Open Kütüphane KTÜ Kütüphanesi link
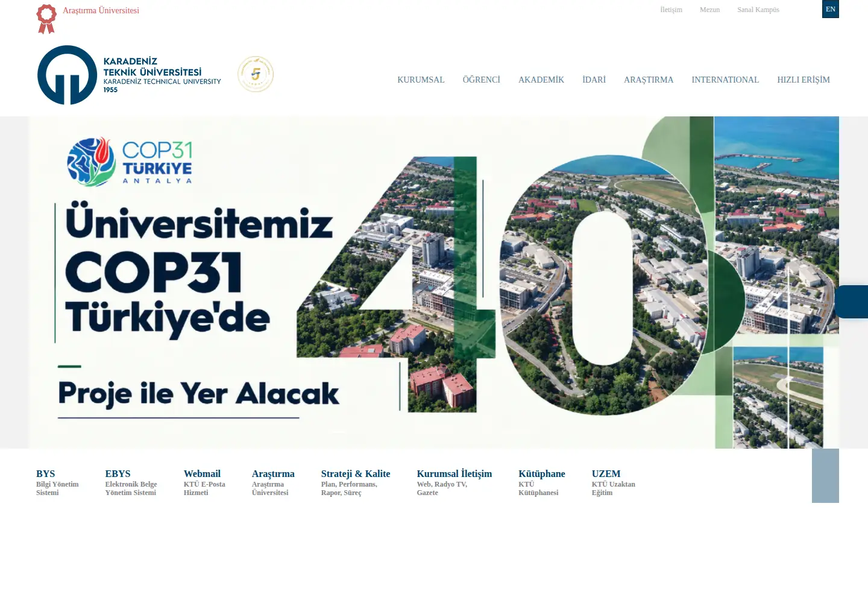This screenshot has height=603, width=868. coord(542,482)
